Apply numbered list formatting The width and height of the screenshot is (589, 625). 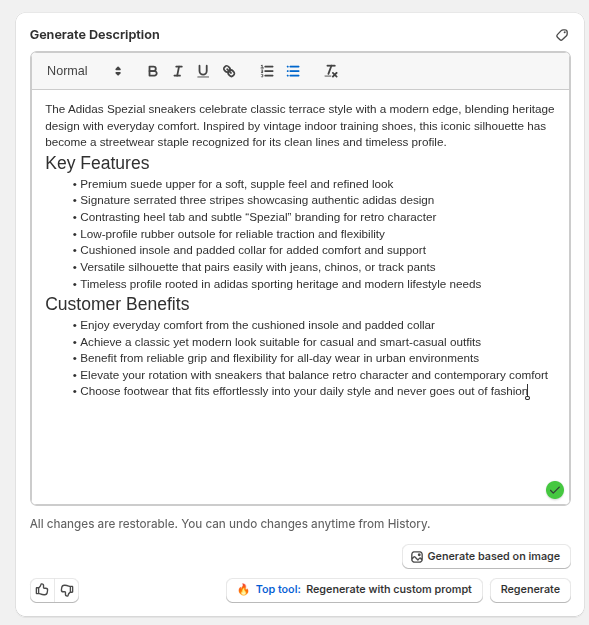click(x=267, y=71)
